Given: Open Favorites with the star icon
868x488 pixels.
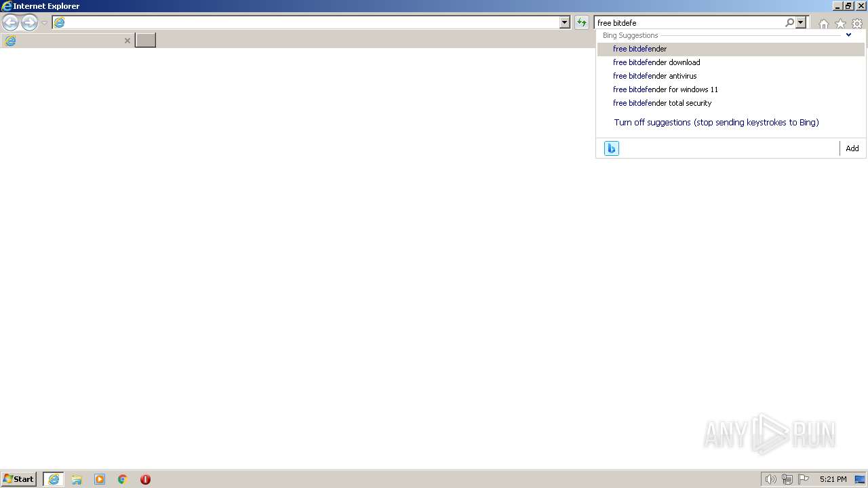Looking at the screenshot, I should click(x=840, y=24).
